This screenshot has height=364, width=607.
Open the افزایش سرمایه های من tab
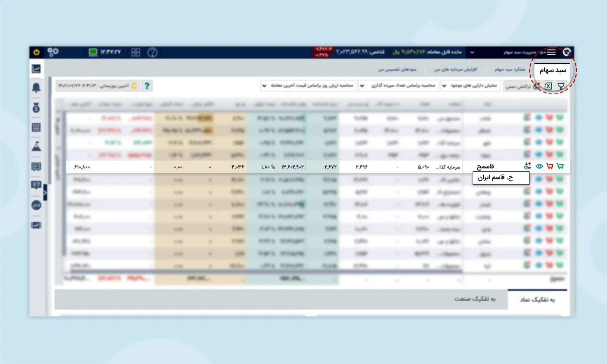(x=455, y=69)
